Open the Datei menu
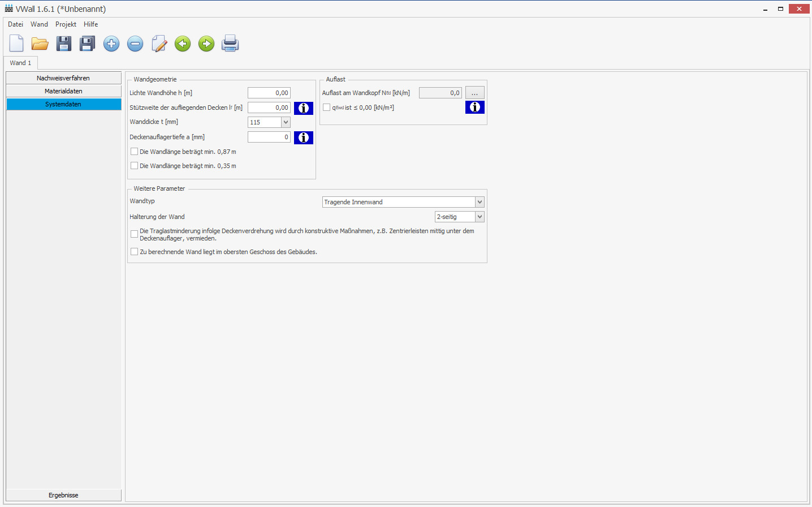 coord(16,24)
